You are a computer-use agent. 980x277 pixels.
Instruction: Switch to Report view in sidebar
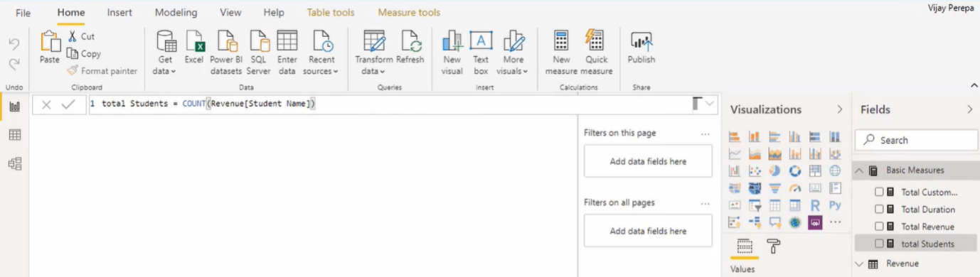coord(14,107)
